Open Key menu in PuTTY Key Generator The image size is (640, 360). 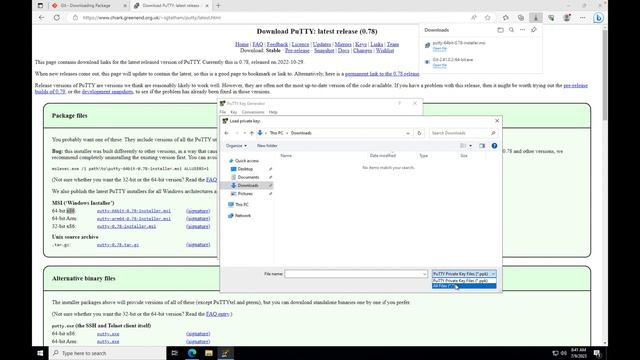click(233, 112)
